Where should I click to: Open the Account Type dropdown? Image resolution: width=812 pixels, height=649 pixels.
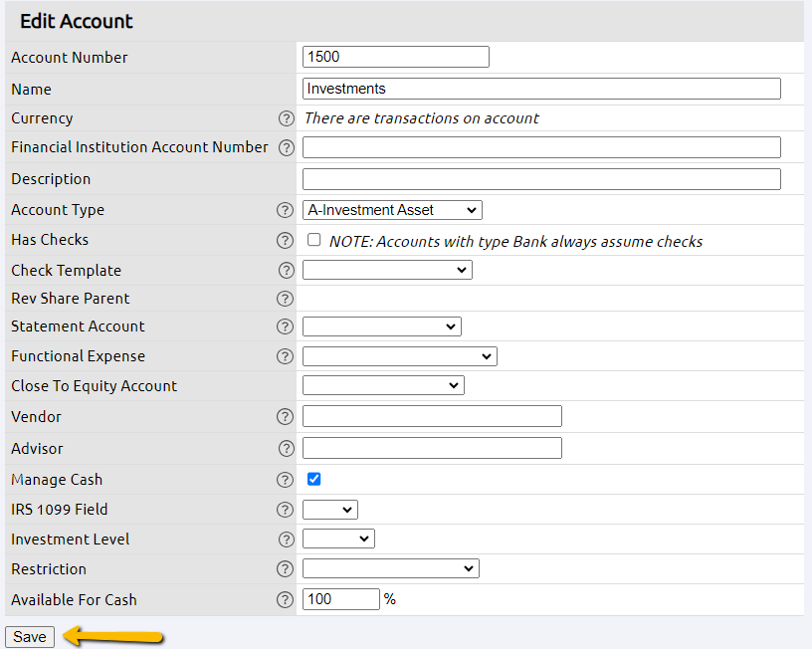tap(391, 210)
